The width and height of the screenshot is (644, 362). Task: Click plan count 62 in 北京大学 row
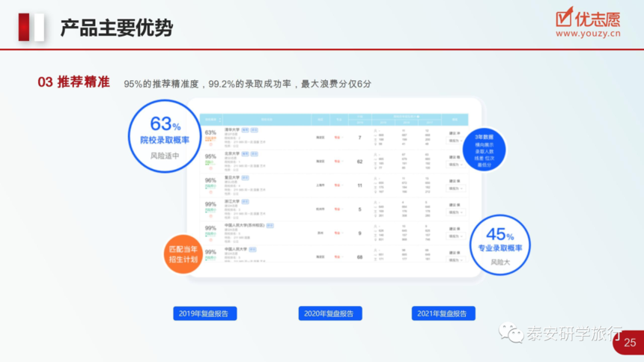[x=359, y=162]
